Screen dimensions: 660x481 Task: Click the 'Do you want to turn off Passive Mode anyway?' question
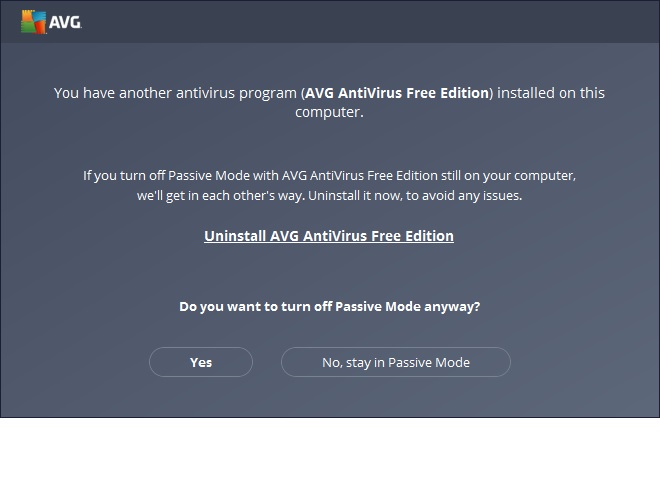coord(330,306)
